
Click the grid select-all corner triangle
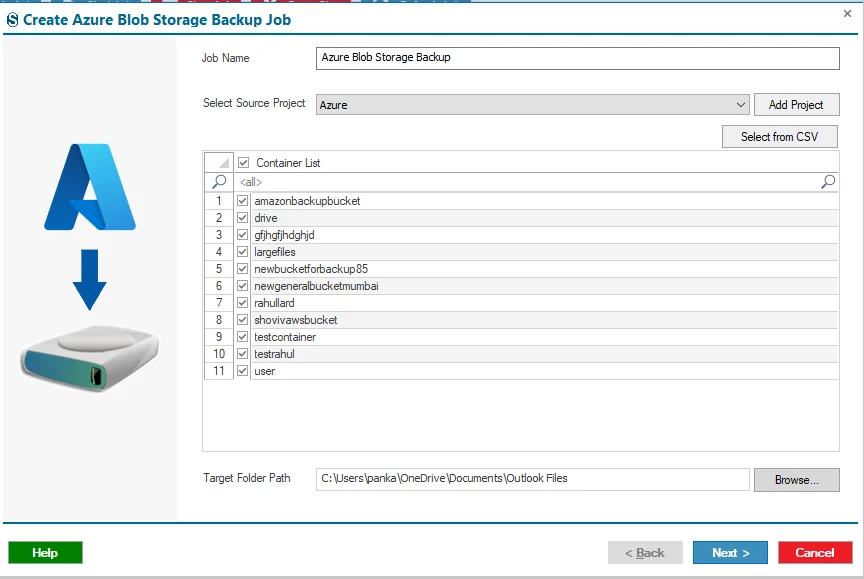[x=223, y=163]
